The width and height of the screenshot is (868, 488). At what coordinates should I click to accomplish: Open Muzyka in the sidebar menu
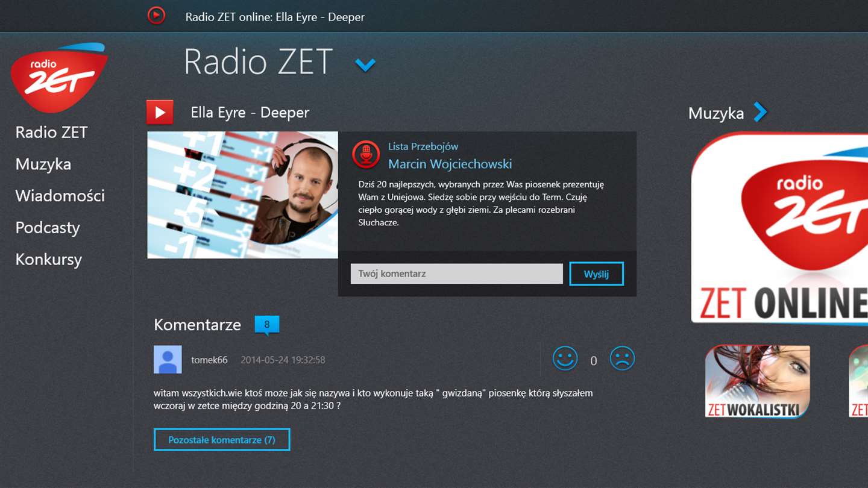click(x=43, y=164)
